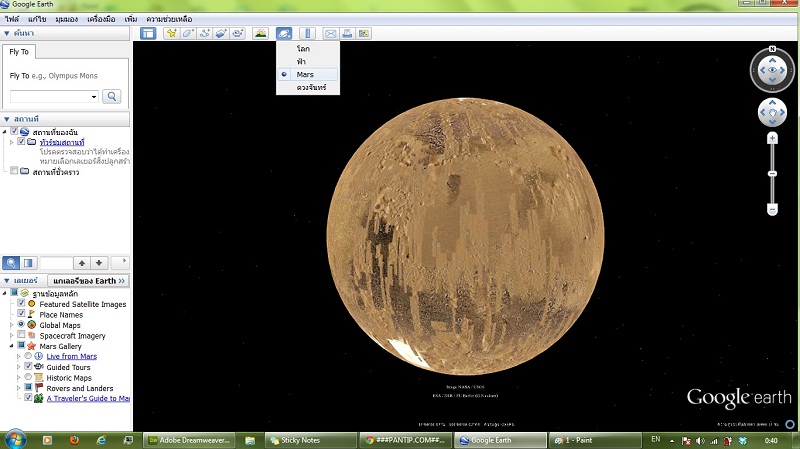Click inside the Fly To input field
Screen dimensions: 800x449
49,96
